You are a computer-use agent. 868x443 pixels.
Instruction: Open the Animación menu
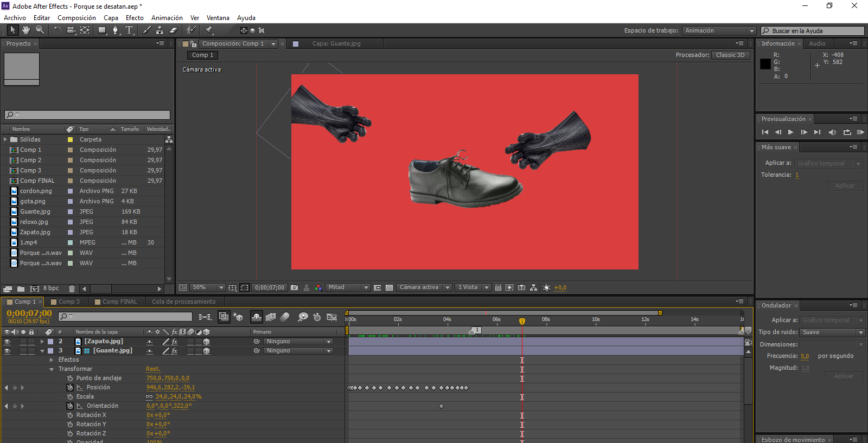click(x=167, y=18)
